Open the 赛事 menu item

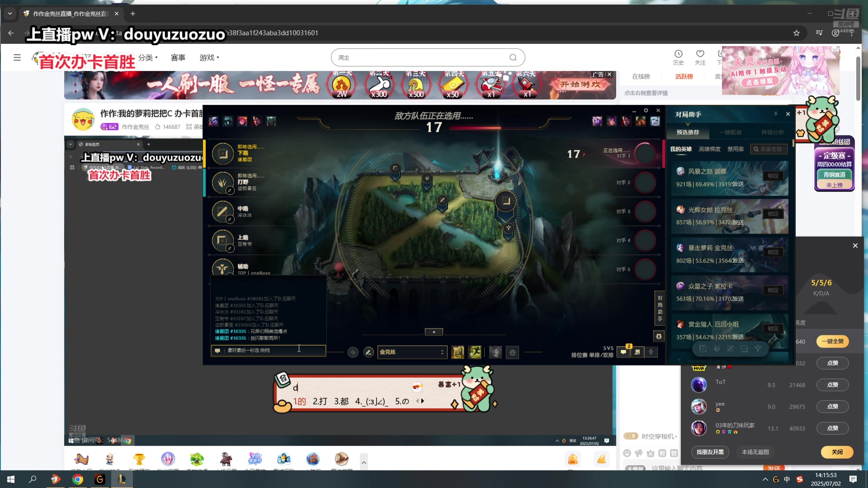point(178,57)
